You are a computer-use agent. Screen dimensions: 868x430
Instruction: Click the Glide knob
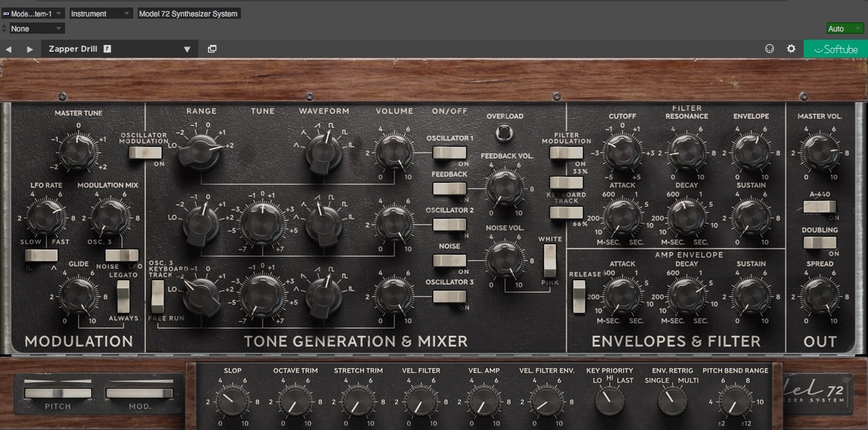(78, 297)
